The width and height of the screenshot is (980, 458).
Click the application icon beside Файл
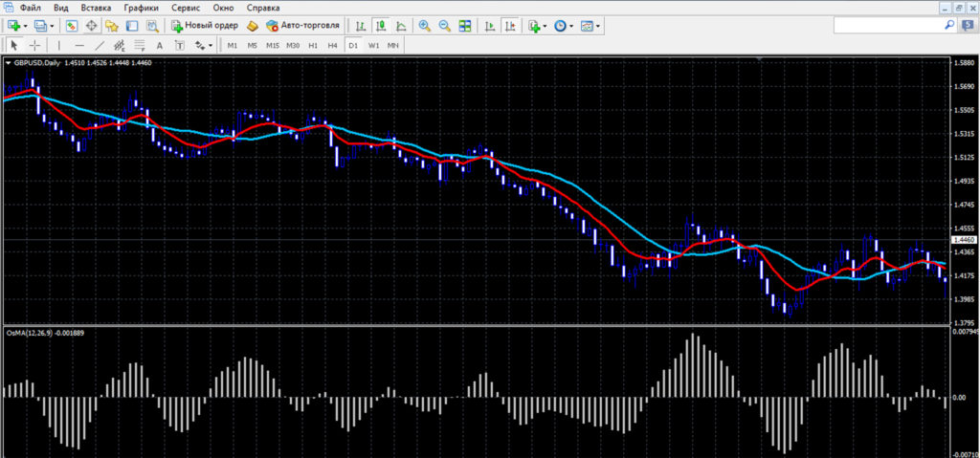[x=8, y=8]
